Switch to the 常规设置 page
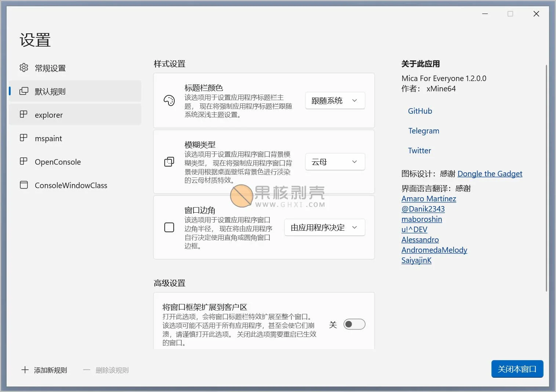The width and height of the screenshot is (556, 392). 50,68
